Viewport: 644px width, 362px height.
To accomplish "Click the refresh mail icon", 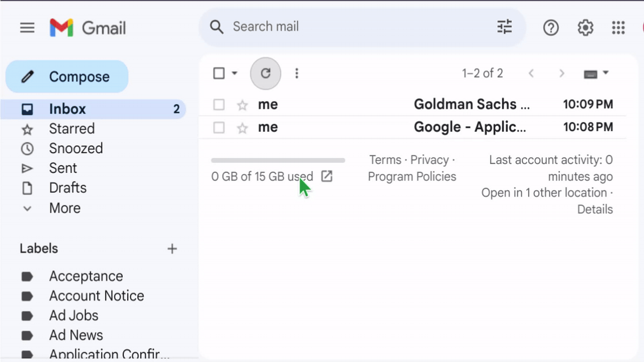I will (x=266, y=73).
